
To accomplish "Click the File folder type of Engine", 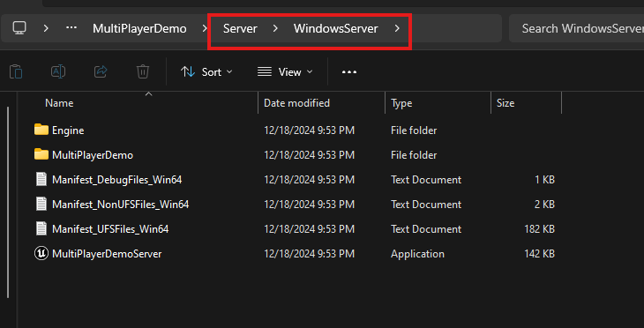I will click(414, 130).
